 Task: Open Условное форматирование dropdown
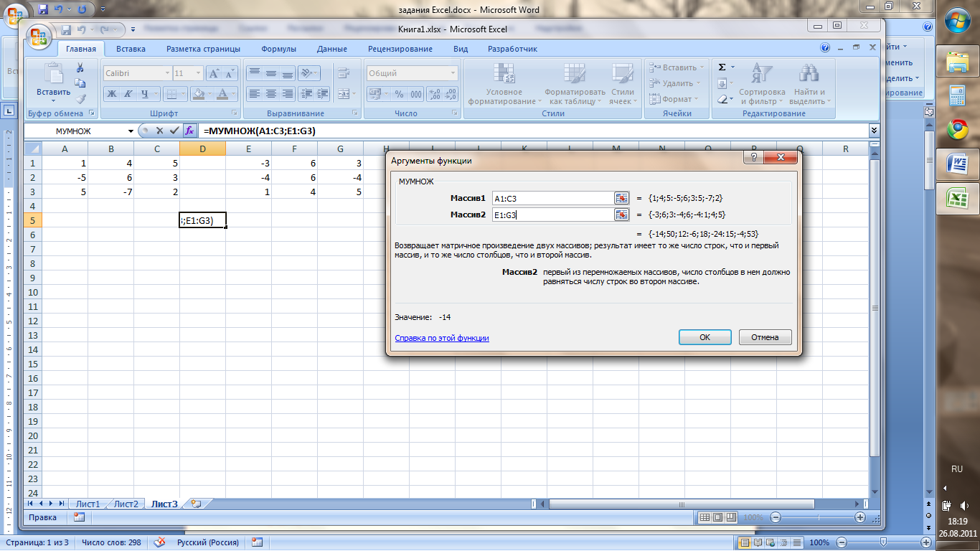click(x=504, y=84)
